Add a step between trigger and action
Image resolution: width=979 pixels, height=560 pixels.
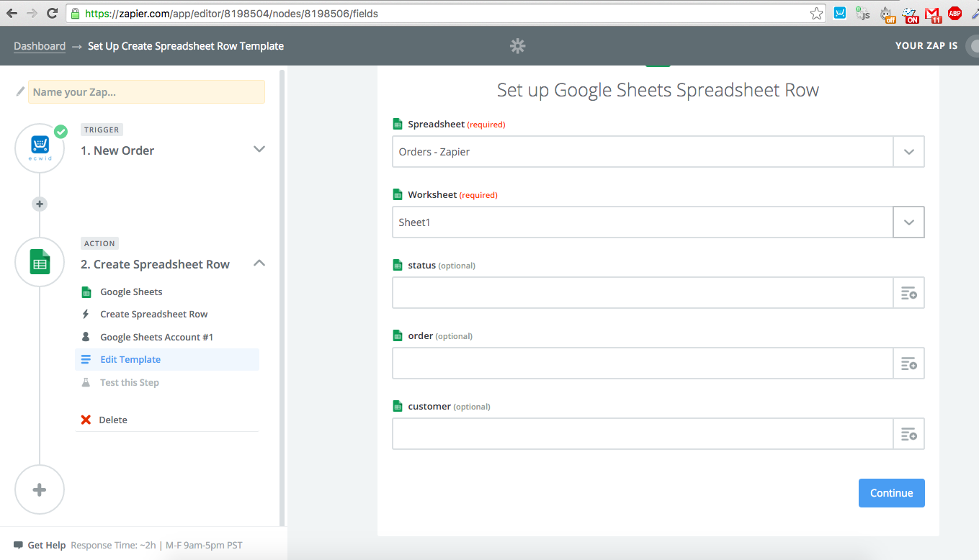click(40, 204)
